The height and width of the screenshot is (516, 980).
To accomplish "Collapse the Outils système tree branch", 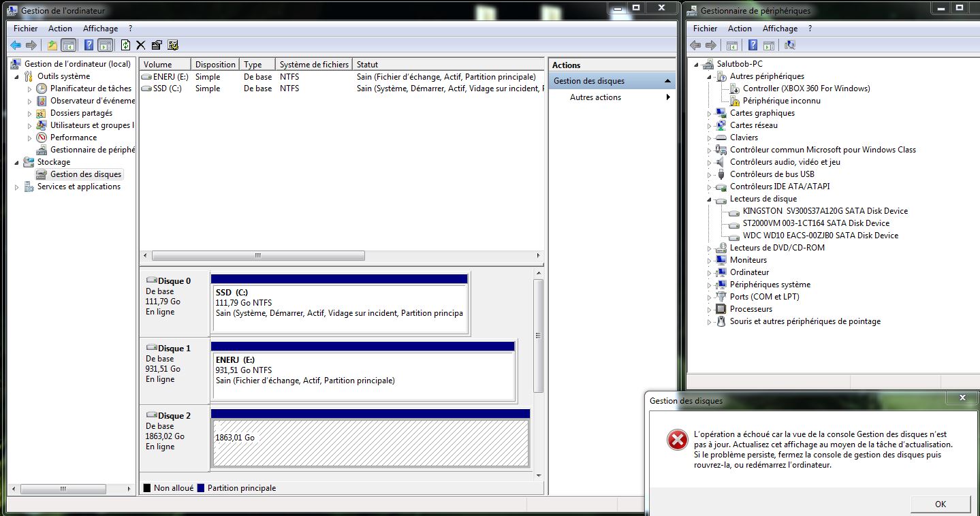I will click(17, 76).
